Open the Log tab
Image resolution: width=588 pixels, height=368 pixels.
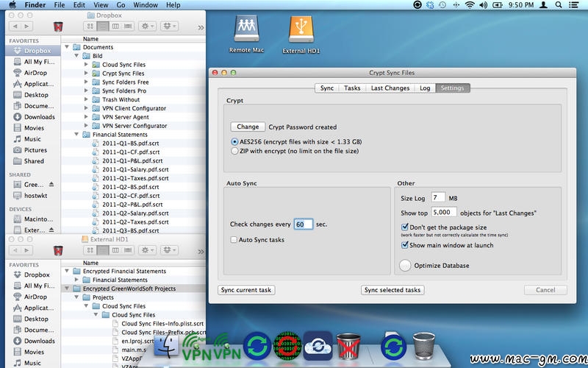(425, 88)
